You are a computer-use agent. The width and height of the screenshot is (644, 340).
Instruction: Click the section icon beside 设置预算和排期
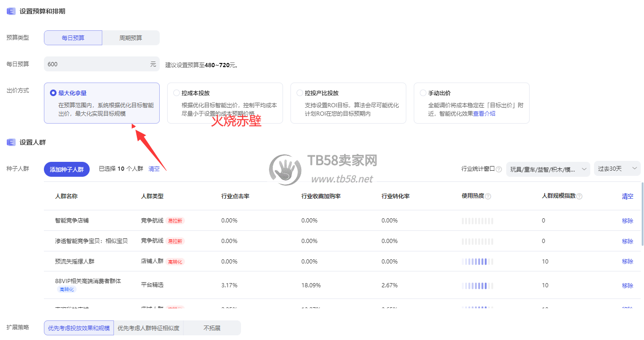click(x=11, y=11)
